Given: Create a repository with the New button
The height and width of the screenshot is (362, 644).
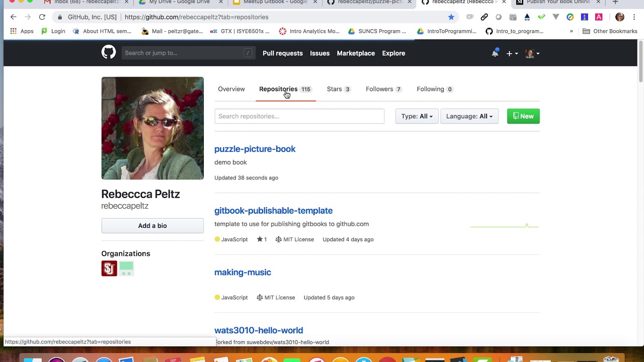Looking at the screenshot, I should pos(523,116).
